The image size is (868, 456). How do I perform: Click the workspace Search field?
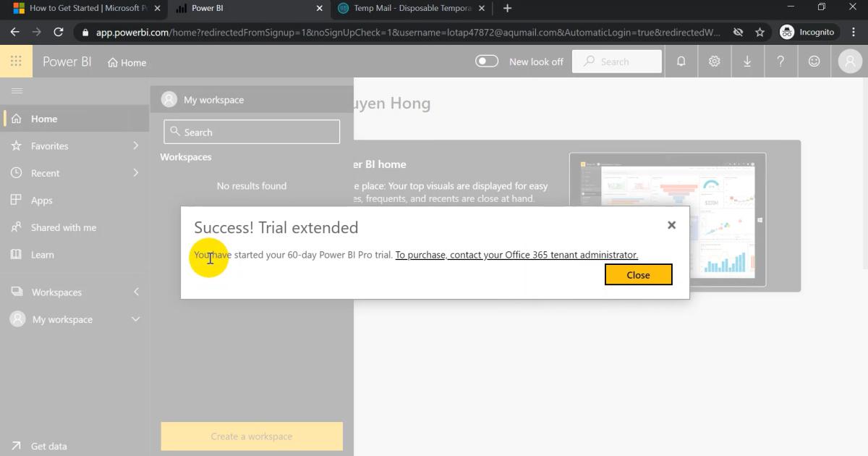(x=251, y=131)
